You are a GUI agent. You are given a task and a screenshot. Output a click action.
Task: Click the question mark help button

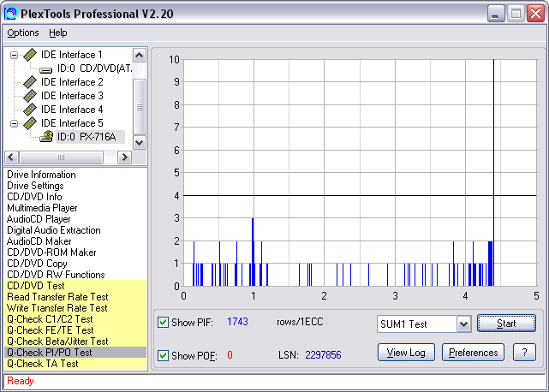524,352
